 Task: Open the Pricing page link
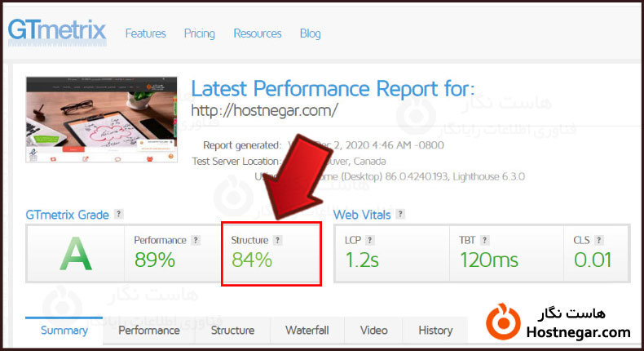(x=199, y=33)
